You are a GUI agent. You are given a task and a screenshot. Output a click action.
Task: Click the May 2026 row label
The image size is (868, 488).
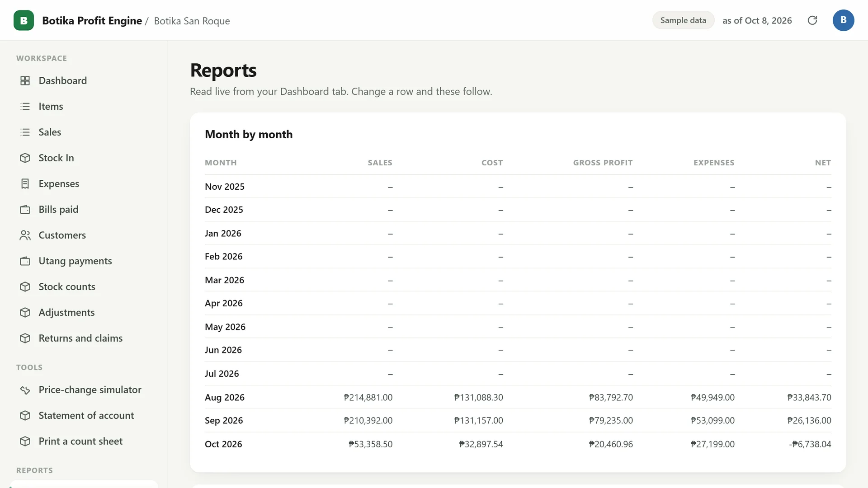[225, 327]
